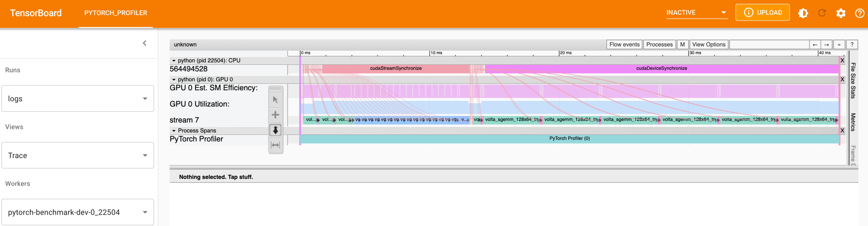Click the 30 ms timeline ruler mark
The width and height of the screenshot is (868, 226).
pyautogui.click(x=695, y=53)
